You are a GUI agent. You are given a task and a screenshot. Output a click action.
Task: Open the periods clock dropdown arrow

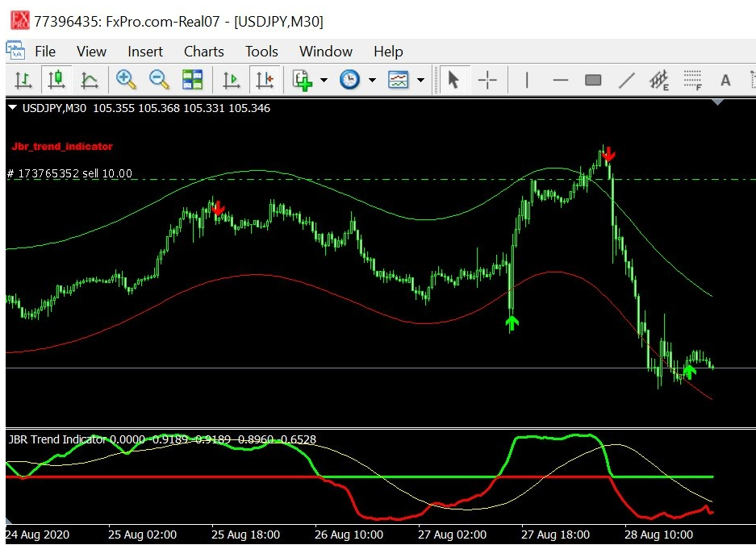coord(372,80)
